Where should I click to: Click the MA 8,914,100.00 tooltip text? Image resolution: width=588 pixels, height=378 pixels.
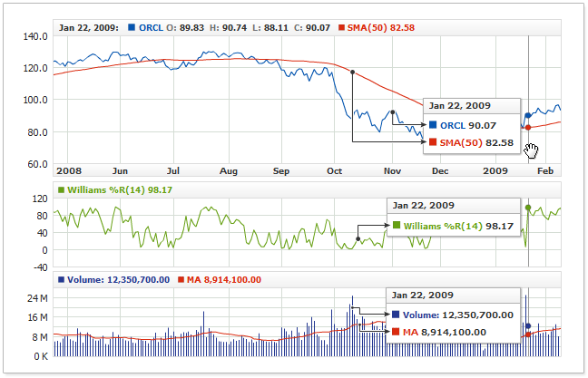pos(445,332)
